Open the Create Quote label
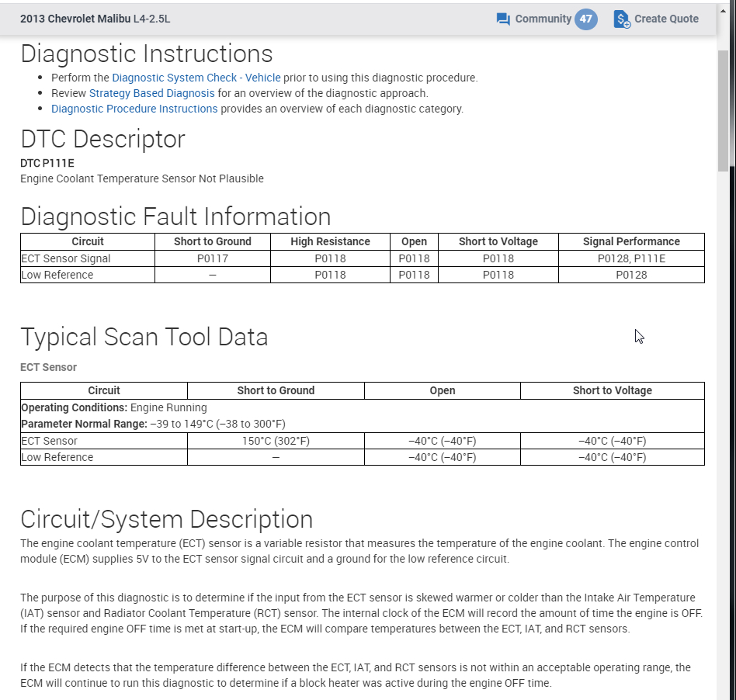 tap(667, 19)
